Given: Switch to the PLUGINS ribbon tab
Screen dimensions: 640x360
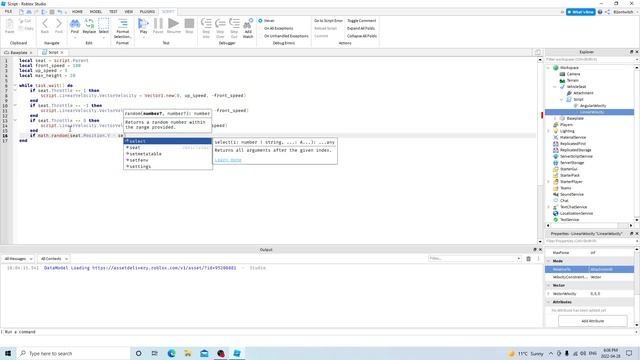Looking at the screenshot, I should point(147,12).
